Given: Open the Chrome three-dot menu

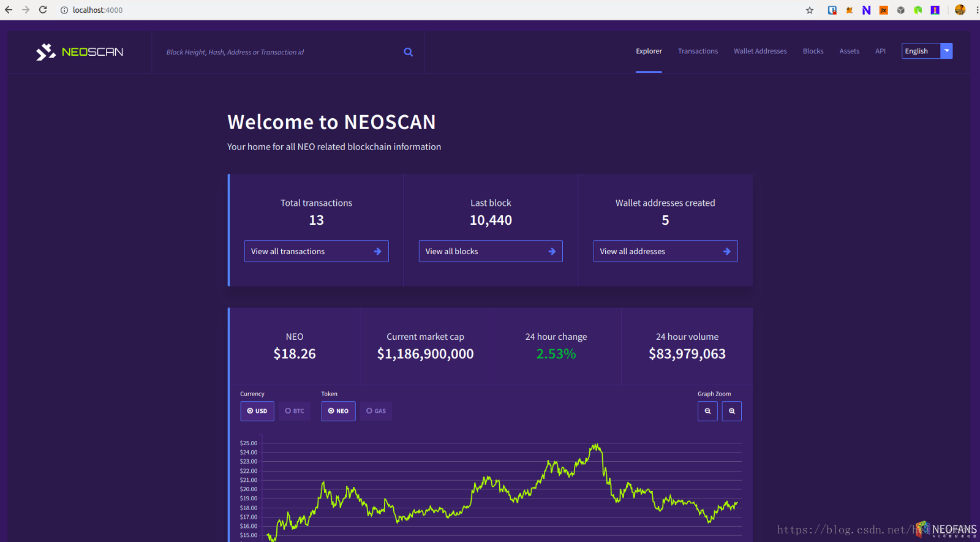Looking at the screenshot, I should (976, 10).
